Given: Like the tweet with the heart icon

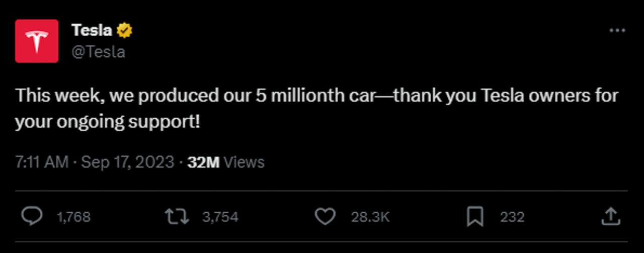Looking at the screenshot, I should pos(325,217).
